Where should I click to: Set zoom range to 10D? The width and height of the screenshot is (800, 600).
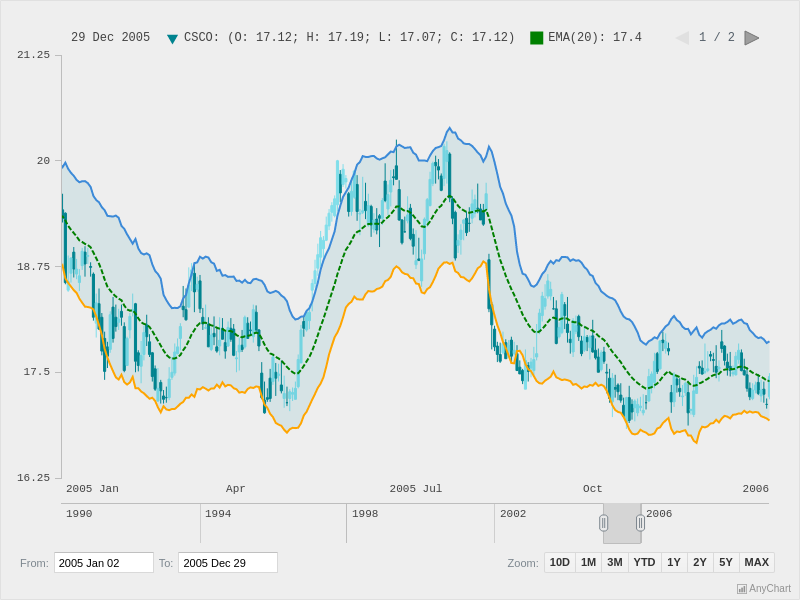pos(560,562)
